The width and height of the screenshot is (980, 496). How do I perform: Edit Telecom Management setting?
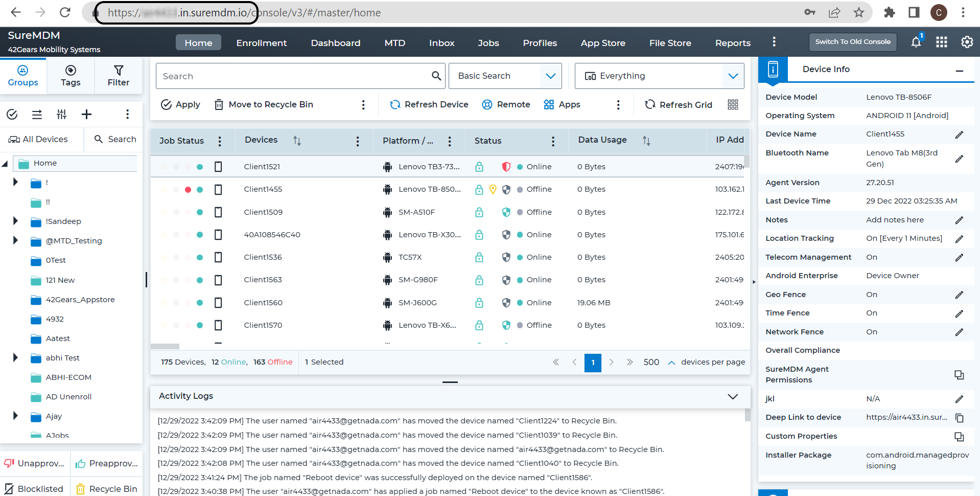(959, 258)
